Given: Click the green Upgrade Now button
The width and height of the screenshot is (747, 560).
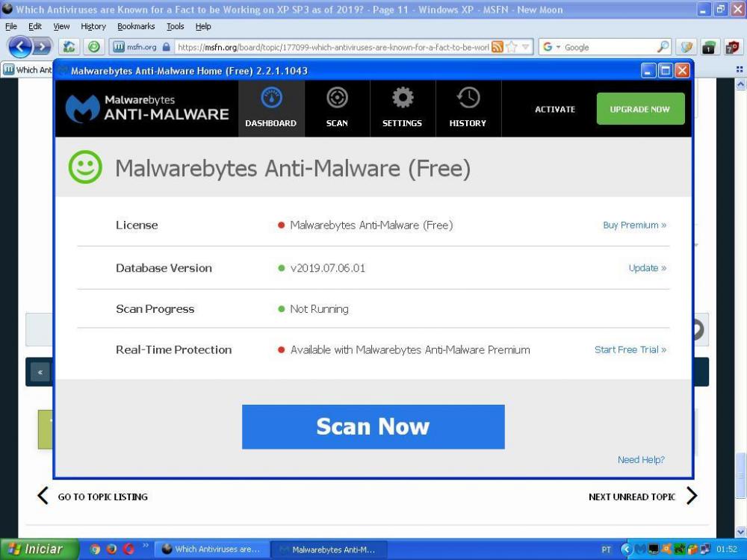Looking at the screenshot, I should pyautogui.click(x=640, y=109).
